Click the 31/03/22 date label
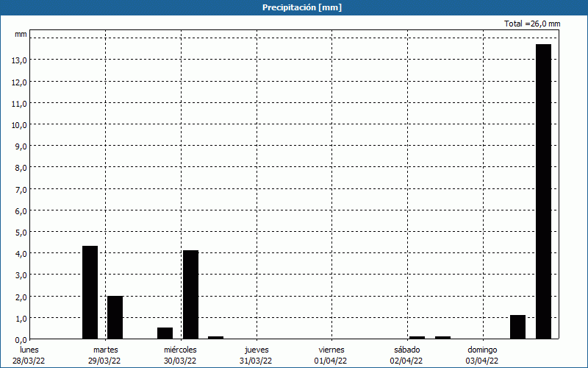 (x=256, y=361)
